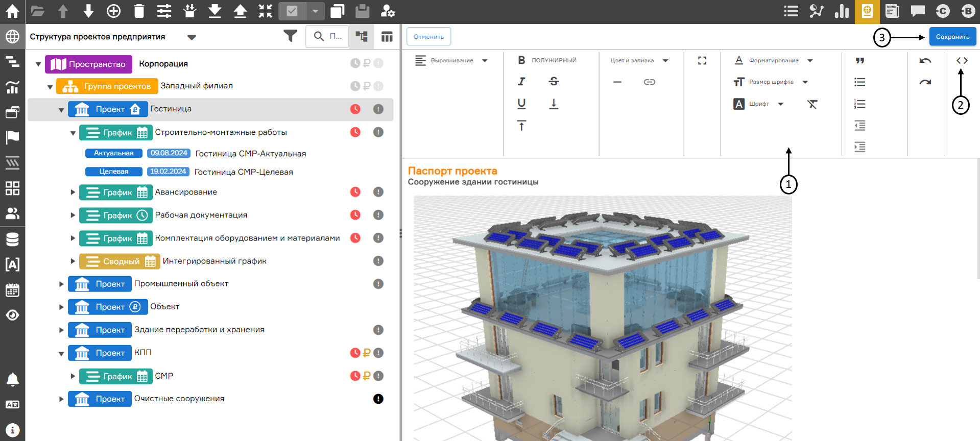Open the bullet list view icon in the top right
Viewport: 980px width, 441px height.
(791, 11)
